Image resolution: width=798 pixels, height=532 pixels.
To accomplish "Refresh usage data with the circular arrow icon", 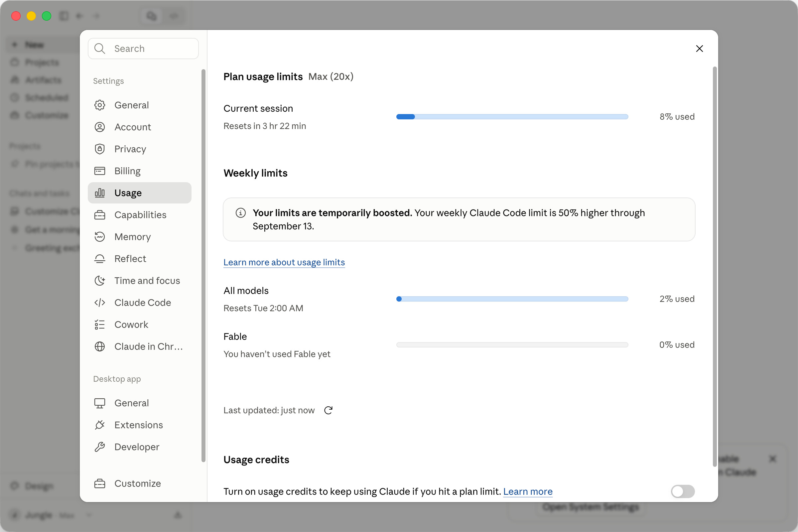I will point(329,411).
